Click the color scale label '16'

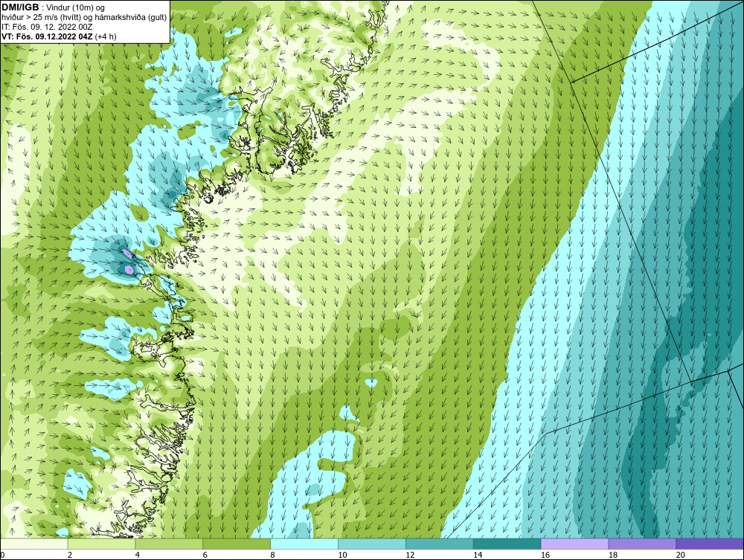pos(545,555)
